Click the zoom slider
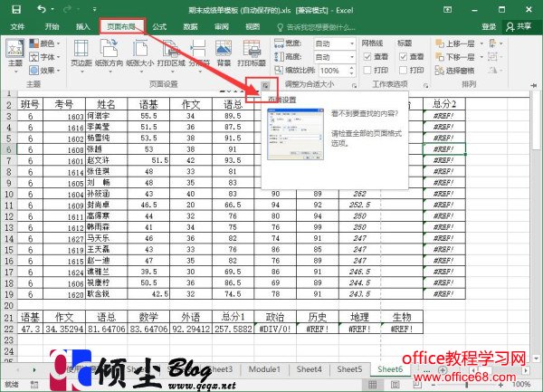543x392 pixels. 467,385
